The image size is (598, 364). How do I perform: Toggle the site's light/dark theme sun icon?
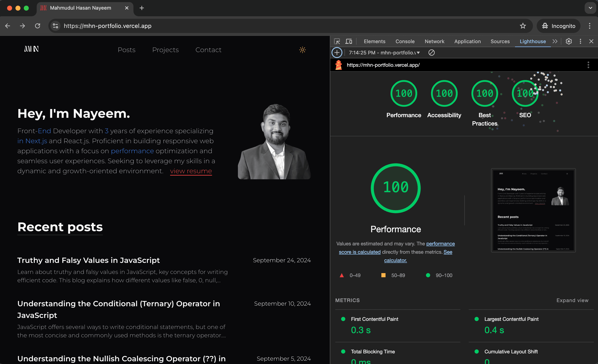point(302,50)
